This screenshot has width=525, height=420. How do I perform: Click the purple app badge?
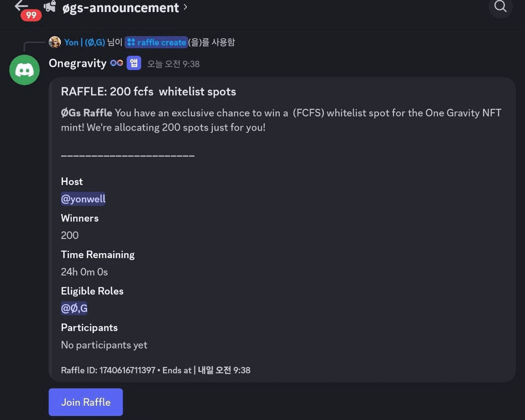tap(134, 63)
